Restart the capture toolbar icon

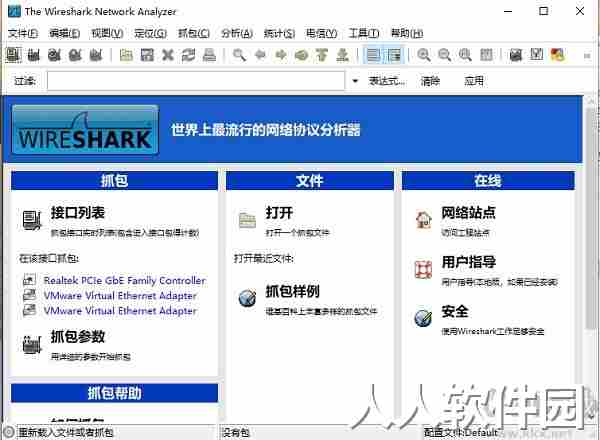96,55
